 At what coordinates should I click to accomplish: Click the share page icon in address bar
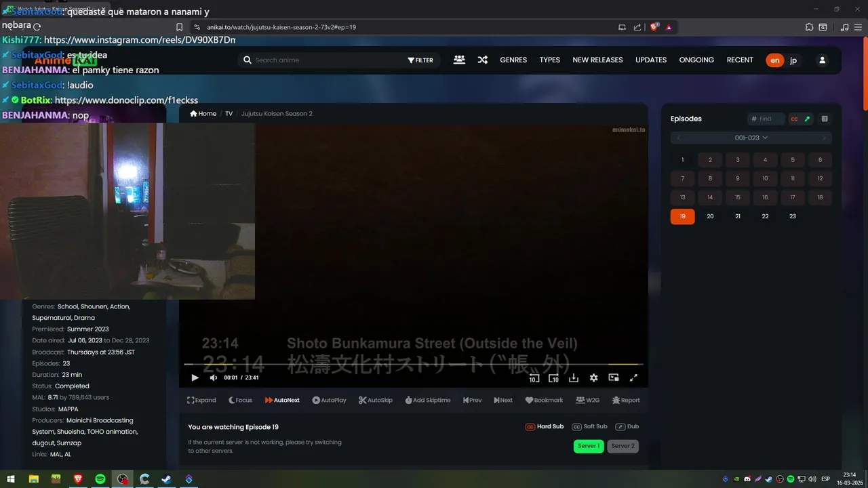[x=637, y=27]
